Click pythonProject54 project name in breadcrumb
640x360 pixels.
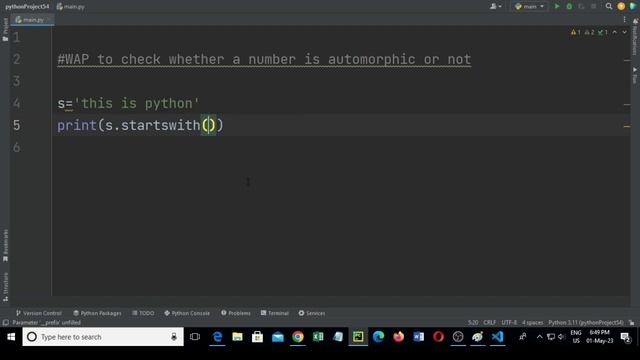click(27, 7)
